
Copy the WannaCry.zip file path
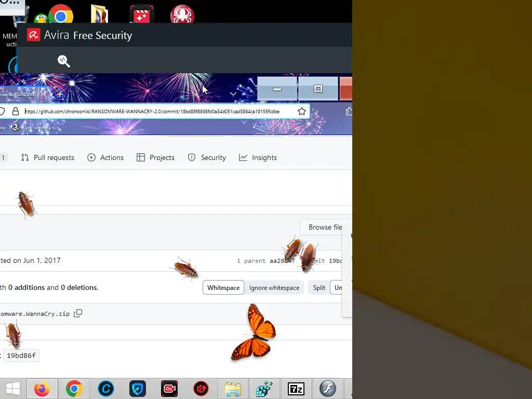[x=78, y=313]
